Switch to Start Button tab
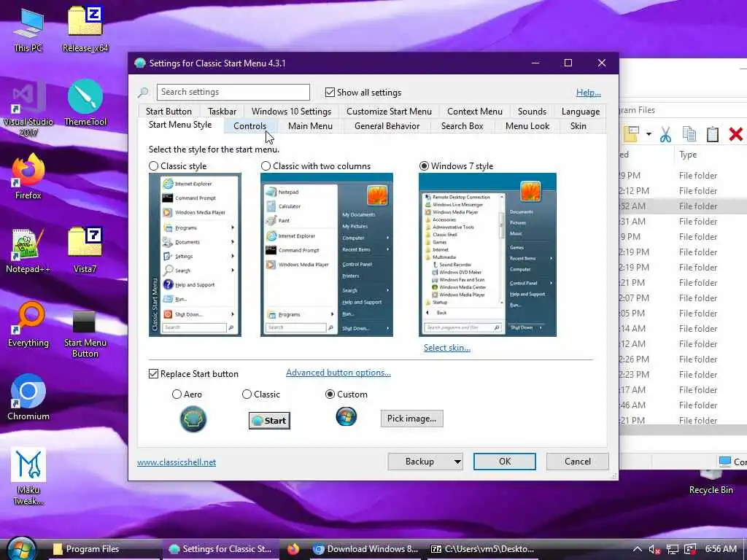 pos(169,112)
